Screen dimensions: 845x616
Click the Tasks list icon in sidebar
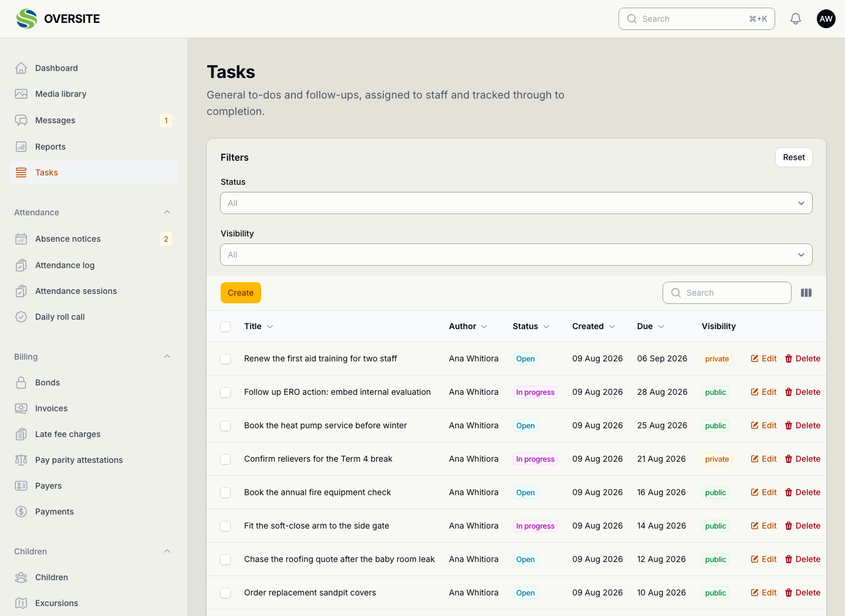21,172
